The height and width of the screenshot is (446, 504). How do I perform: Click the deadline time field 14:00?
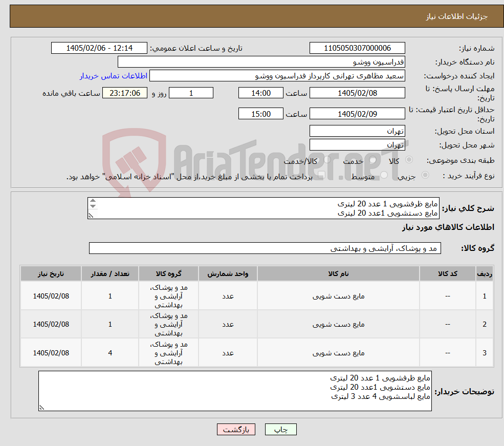260,93
